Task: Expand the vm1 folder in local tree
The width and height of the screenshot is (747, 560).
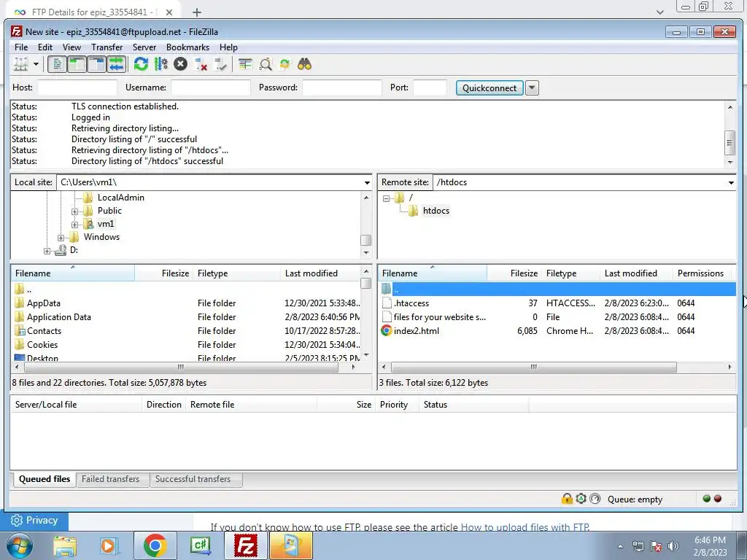Action: point(75,225)
